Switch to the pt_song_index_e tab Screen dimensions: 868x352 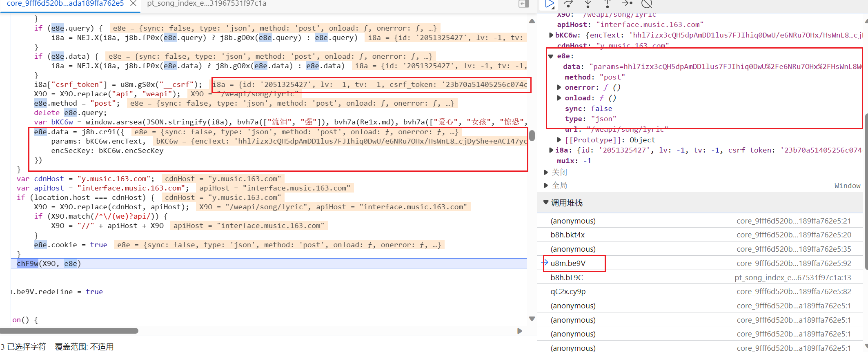click(x=206, y=4)
